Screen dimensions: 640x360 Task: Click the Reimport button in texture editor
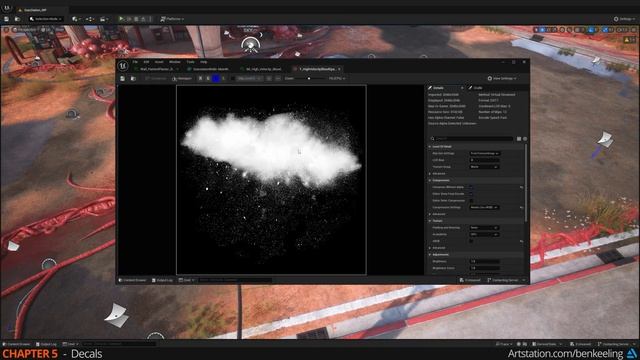pyautogui.click(x=182, y=78)
